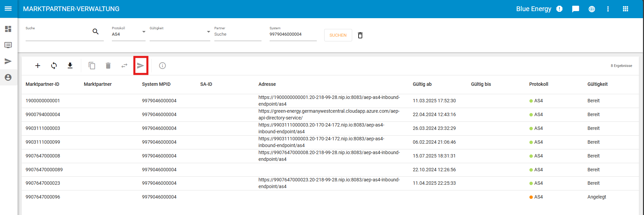Open the chat messages icon in header
The height and width of the screenshot is (215, 644).
pyautogui.click(x=576, y=9)
